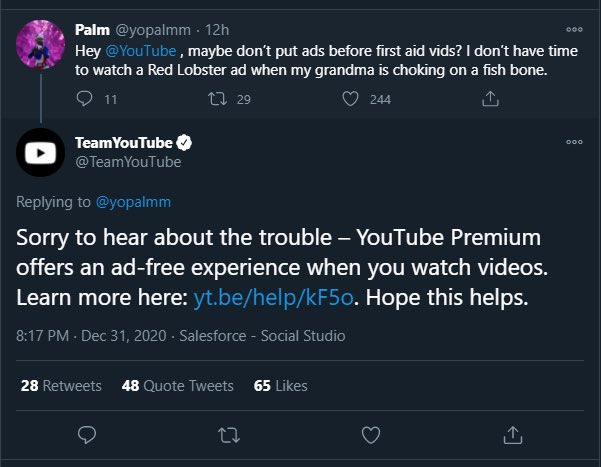Open @yopalmm profile from Replying to
The height and width of the screenshot is (467, 601).
133,202
